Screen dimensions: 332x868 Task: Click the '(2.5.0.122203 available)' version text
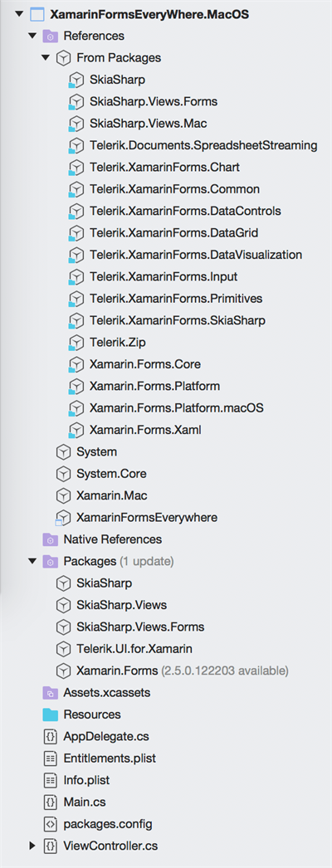click(x=225, y=671)
